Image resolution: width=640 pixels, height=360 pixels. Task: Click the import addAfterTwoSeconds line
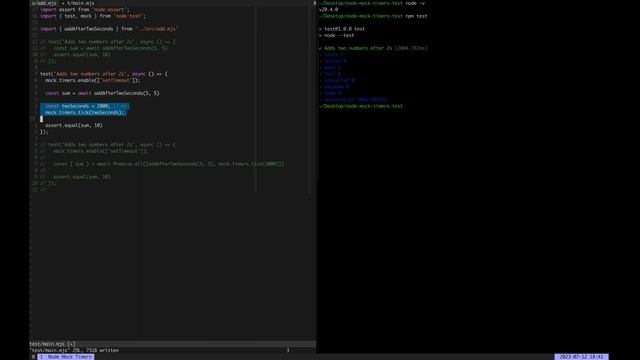[109, 29]
